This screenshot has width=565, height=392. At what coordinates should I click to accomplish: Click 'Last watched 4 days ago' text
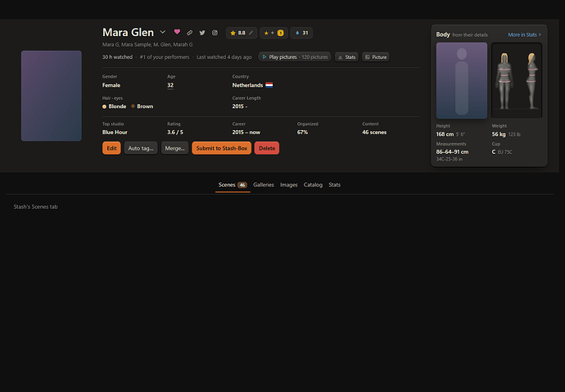click(x=224, y=56)
